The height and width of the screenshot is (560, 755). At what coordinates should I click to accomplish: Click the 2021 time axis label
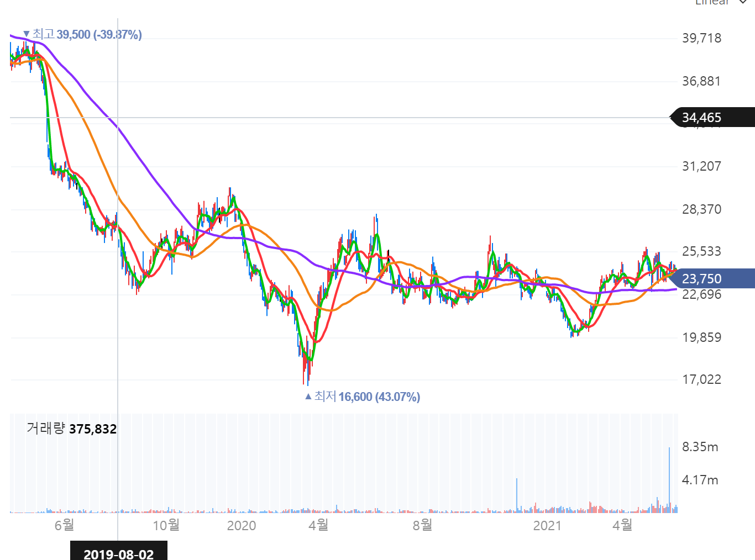point(547,525)
